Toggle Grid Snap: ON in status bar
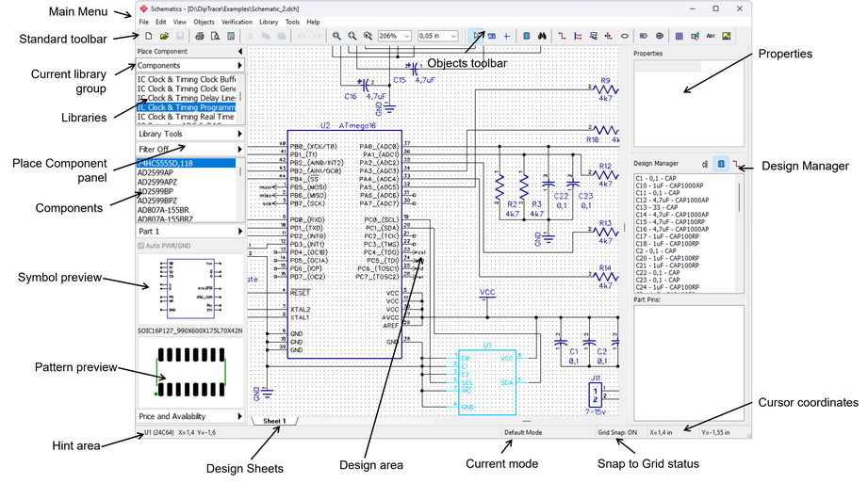The width and height of the screenshot is (868, 483). coord(616,433)
